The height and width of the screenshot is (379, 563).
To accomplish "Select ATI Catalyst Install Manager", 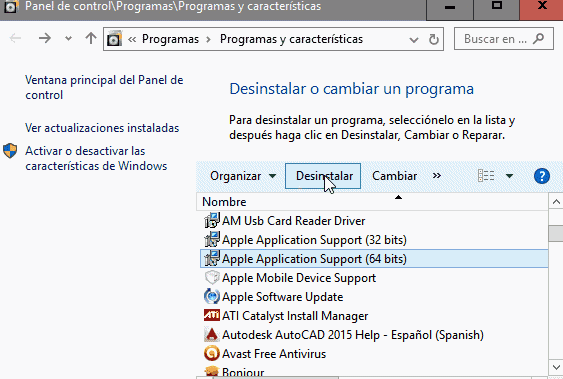I will tap(374, 316).
